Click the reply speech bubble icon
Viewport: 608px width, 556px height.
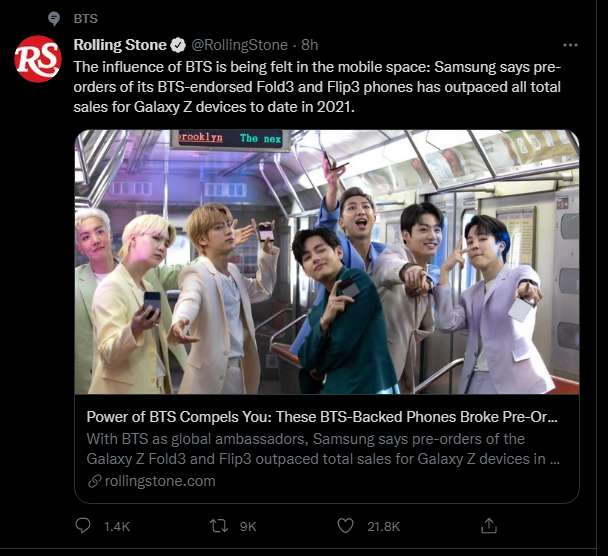coord(83,526)
